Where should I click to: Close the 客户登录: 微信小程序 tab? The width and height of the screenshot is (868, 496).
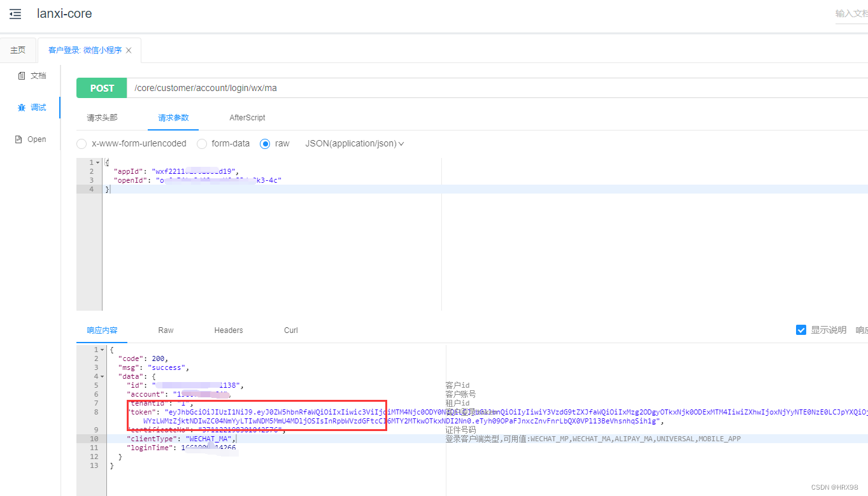[129, 50]
